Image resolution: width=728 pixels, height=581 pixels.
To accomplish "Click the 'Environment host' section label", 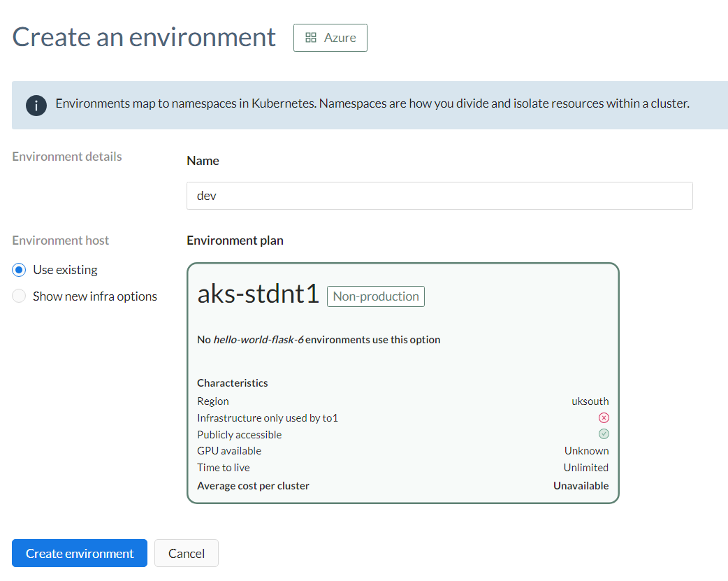I will point(60,240).
